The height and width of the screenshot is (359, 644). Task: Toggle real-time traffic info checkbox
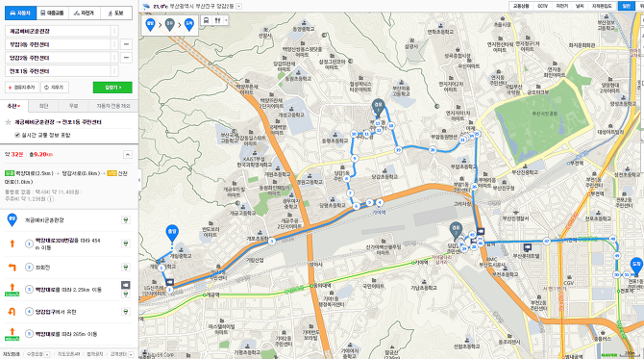click(x=17, y=135)
